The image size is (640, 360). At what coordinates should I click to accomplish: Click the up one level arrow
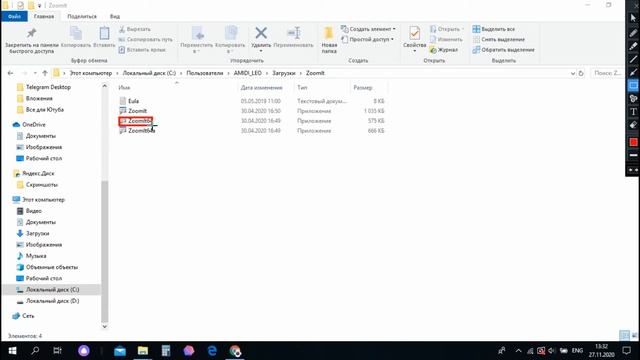pos(45,73)
